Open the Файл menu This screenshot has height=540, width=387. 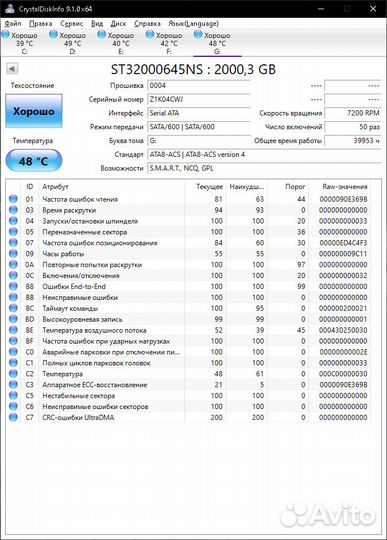pos(13,23)
